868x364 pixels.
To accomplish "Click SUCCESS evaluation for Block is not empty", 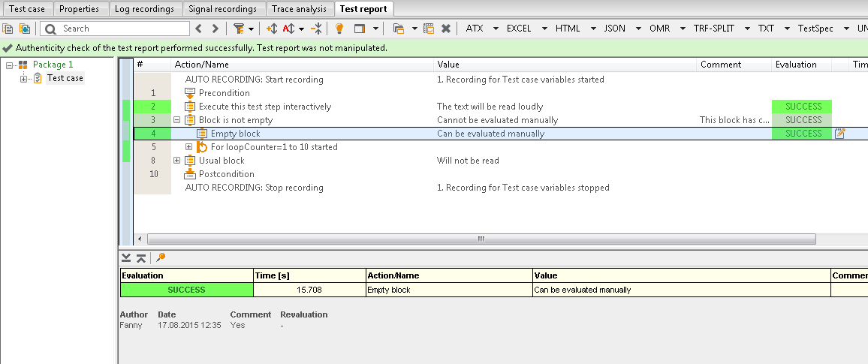I will click(802, 120).
